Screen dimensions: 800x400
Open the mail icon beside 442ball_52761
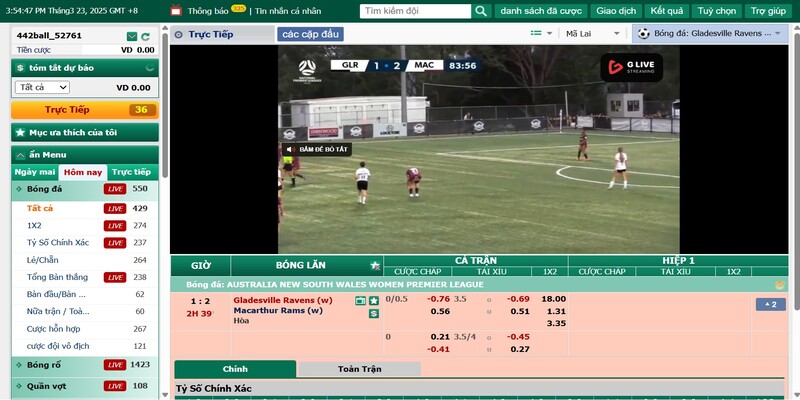tap(132, 36)
